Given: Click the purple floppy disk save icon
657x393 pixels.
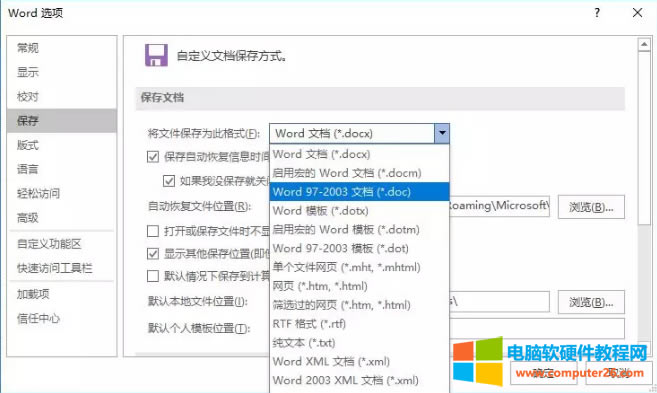Looking at the screenshot, I should point(156,55).
